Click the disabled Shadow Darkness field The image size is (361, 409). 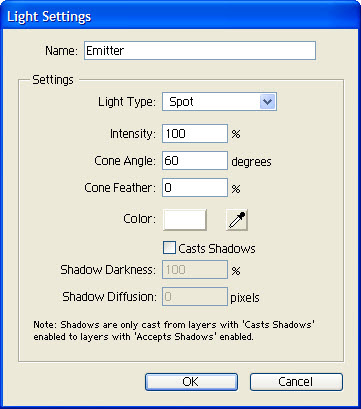click(195, 269)
